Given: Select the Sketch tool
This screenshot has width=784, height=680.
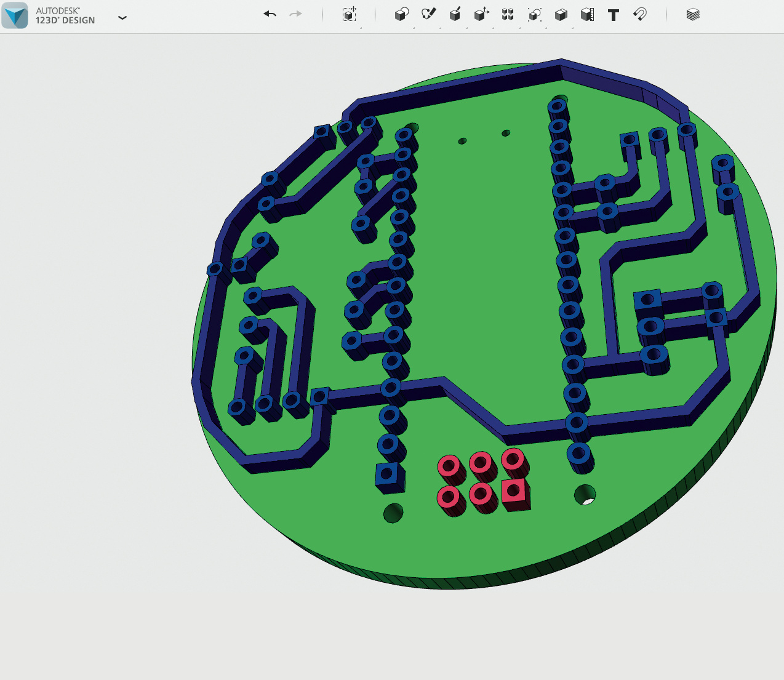Looking at the screenshot, I should click(x=428, y=14).
